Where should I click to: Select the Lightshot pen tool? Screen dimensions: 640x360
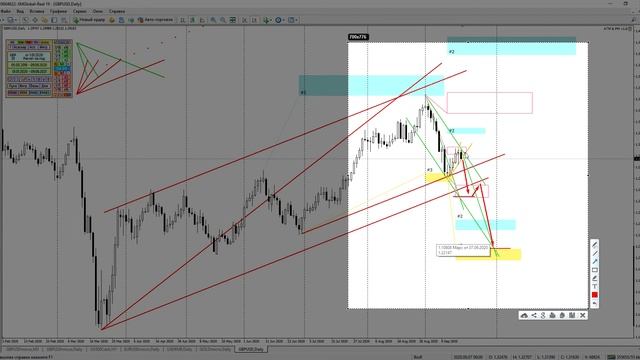point(595,245)
